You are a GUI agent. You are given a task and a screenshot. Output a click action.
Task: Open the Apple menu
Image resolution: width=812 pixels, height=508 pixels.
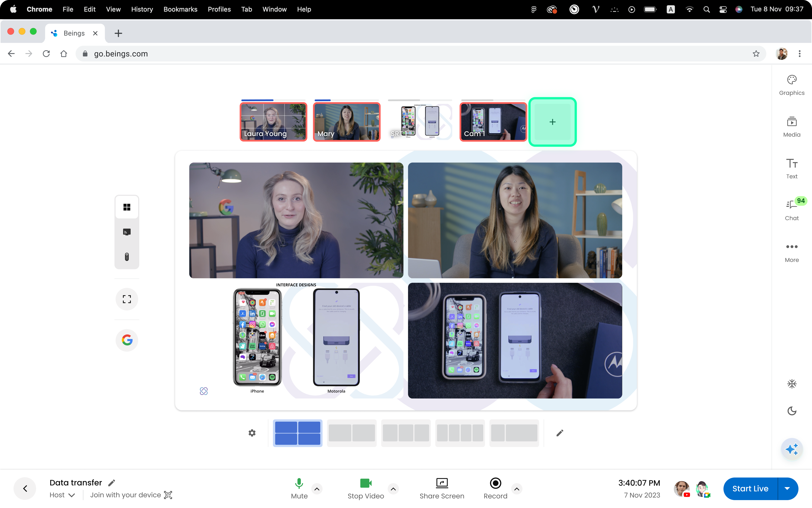[13, 9]
